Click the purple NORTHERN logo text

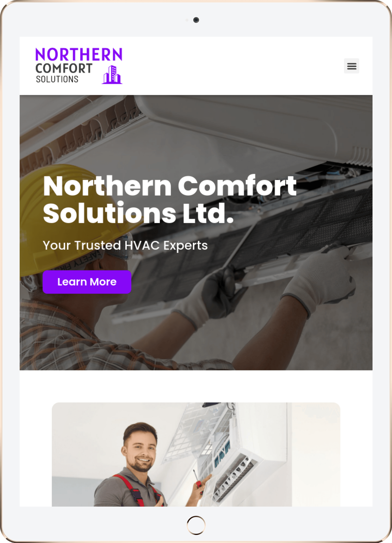click(79, 54)
